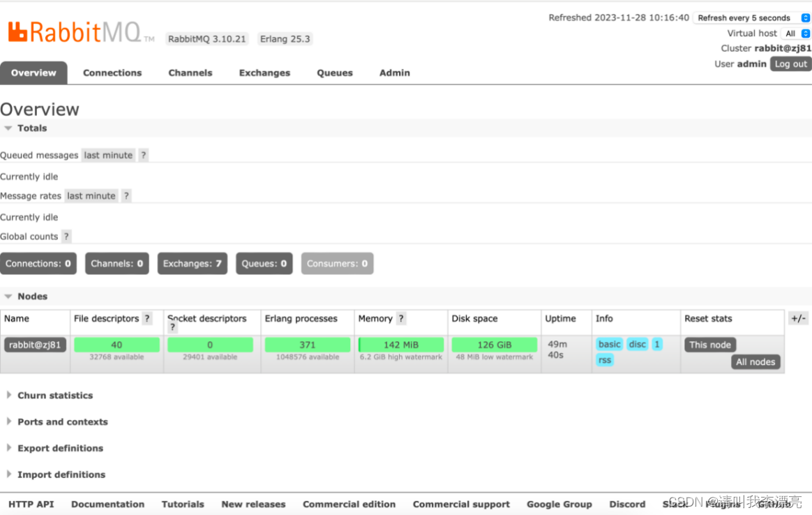
Task: Click Consumers: 0 count button
Action: [x=337, y=264]
